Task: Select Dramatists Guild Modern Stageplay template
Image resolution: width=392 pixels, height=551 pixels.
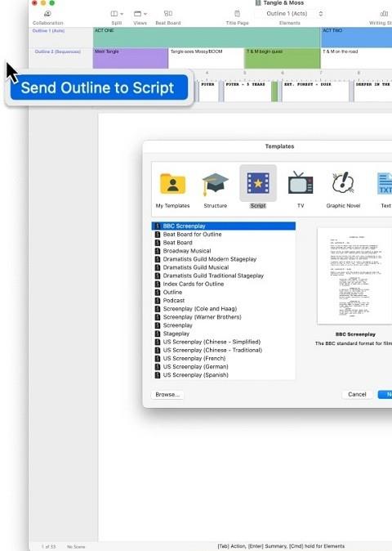Action: 224,259
